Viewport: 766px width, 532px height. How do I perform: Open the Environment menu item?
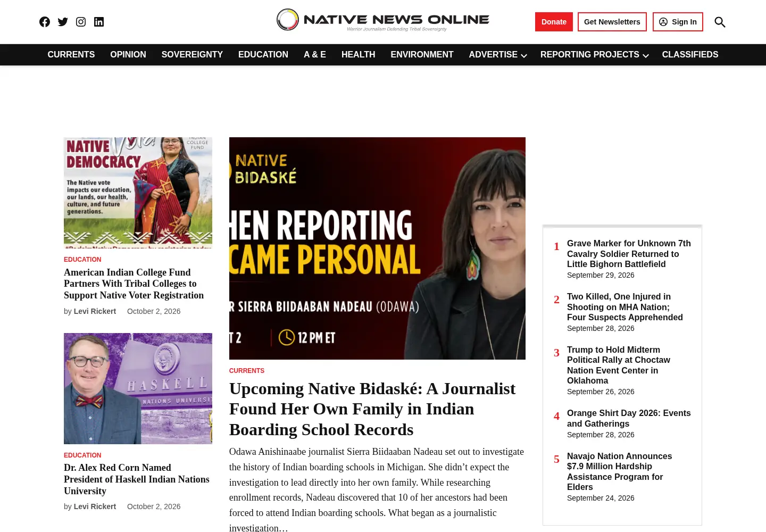(422, 55)
